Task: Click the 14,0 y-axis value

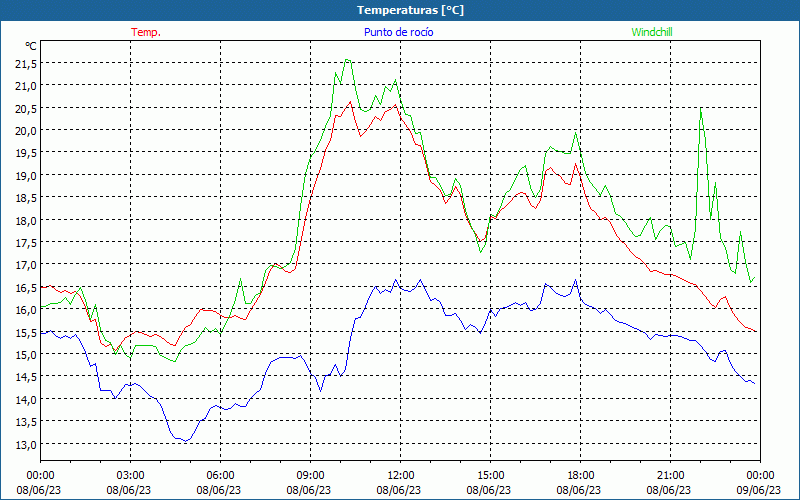Action: [27, 399]
